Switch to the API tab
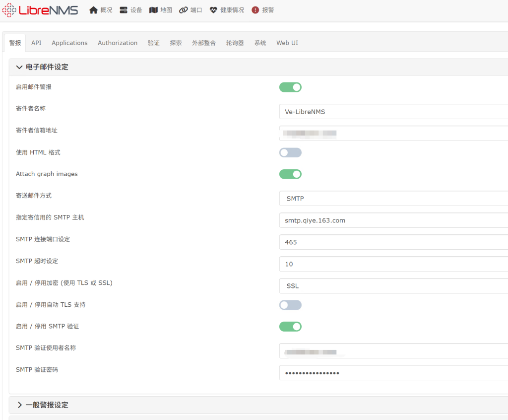Viewport: 508px width, 420px height. [x=36, y=43]
